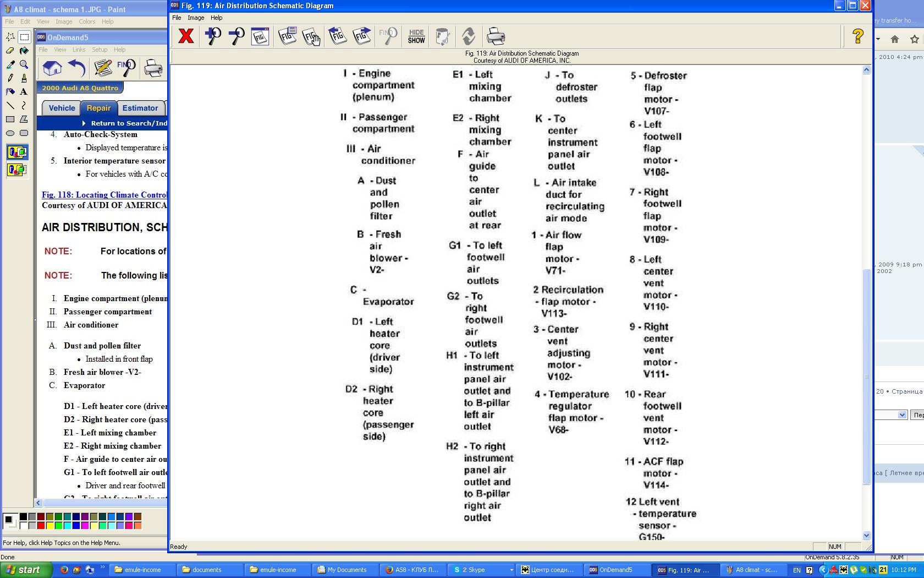
Task: Open the Skype taskbar button dropdown arrow
Action: [512, 570]
